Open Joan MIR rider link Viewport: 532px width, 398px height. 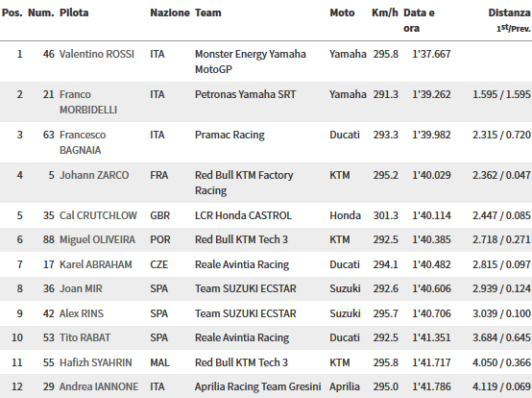(81, 288)
